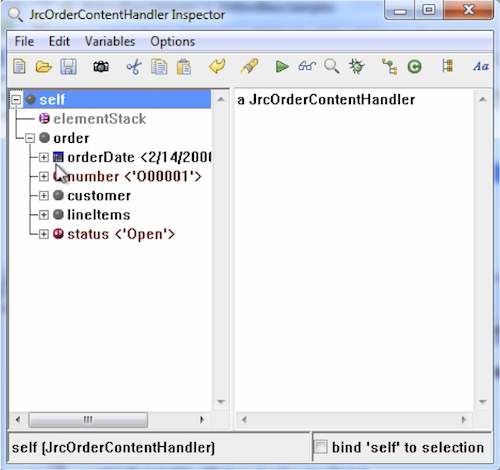The width and height of the screenshot is (500, 470).
Task: Enable bind 'self' to selection checkbox
Action: point(320,447)
